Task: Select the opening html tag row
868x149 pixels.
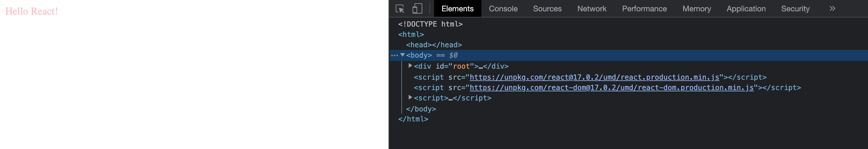Action: tap(411, 35)
